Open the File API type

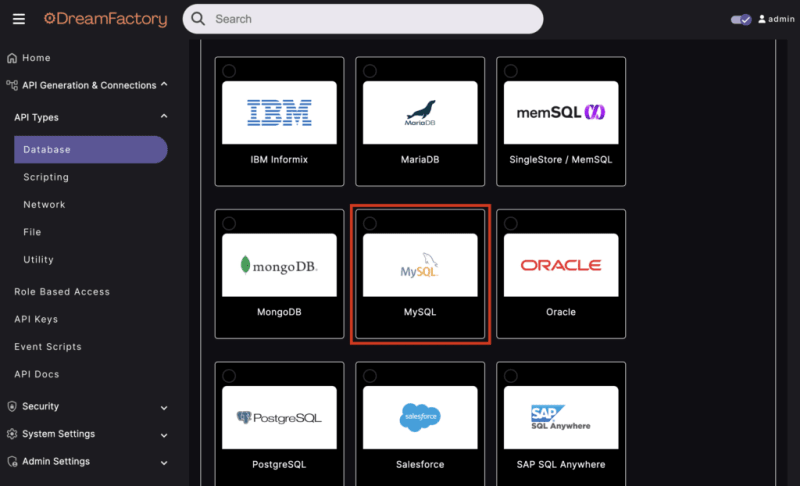pos(32,232)
